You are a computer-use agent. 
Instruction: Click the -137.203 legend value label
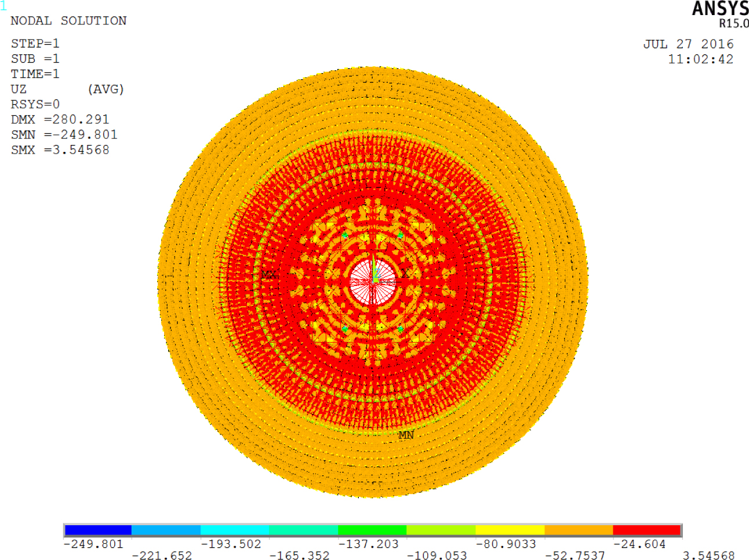(369, 544)
